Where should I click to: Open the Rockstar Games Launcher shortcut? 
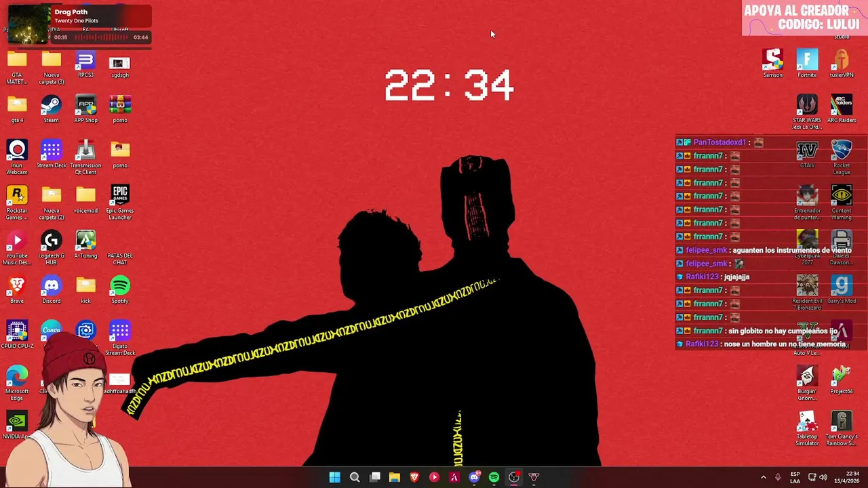pyautogui.click(x=17, y=202)
